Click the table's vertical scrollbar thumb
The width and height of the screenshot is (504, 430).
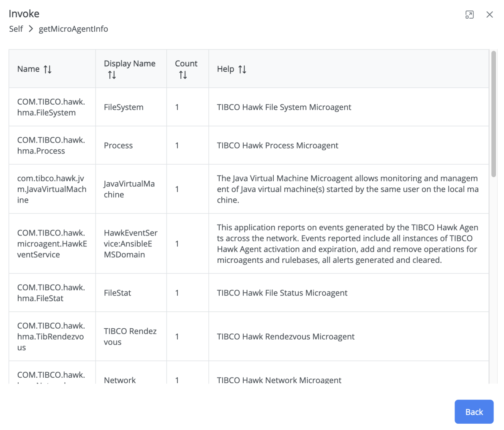[493, 114]
